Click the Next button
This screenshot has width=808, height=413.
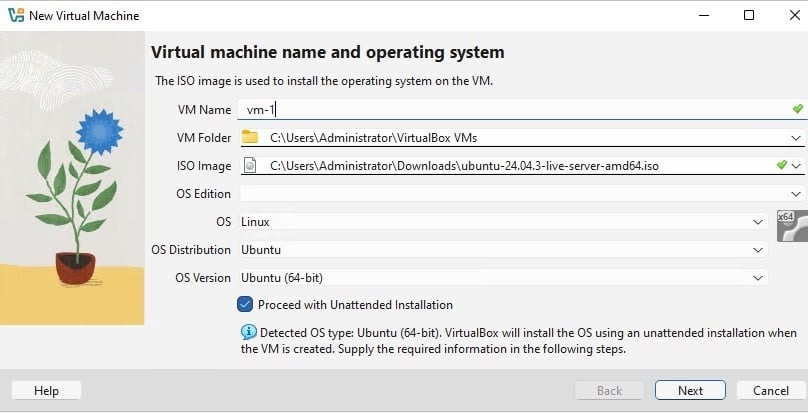[690, 390]
